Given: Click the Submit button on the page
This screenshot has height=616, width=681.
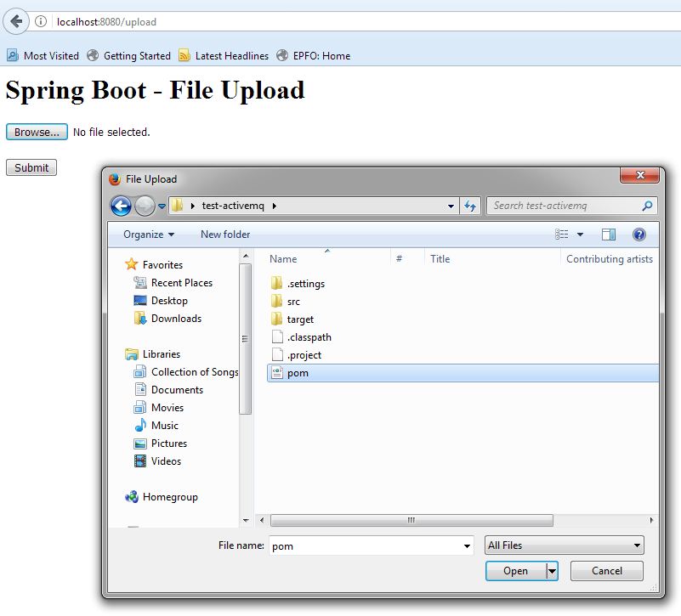Looking at the screenshot, I should tap(31, 167).
